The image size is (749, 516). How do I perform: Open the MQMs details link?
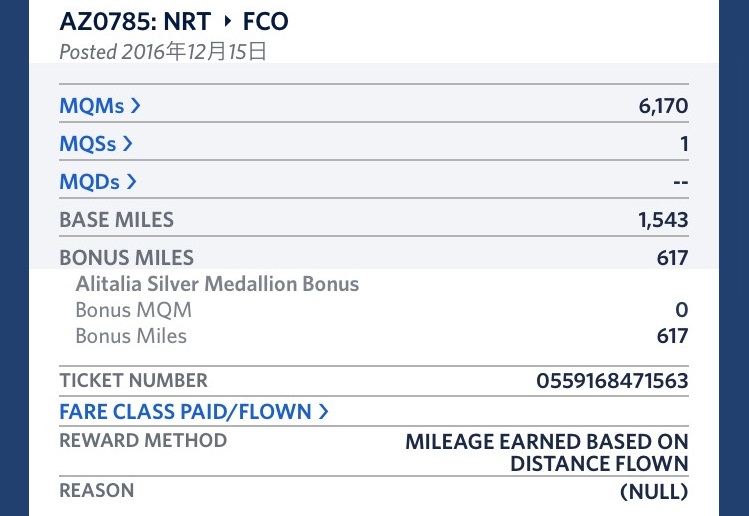point(100,106)
